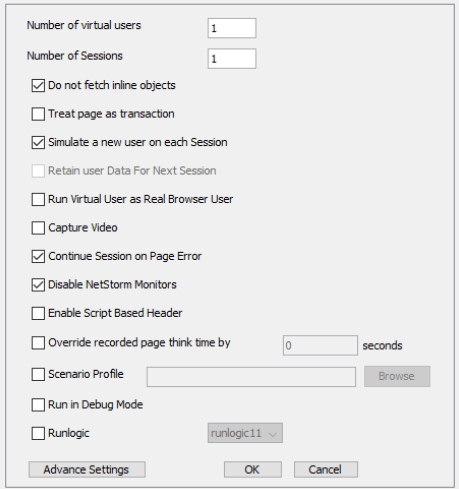Screen dimensions: 459x489
Task: Focus the Number of Sessions input
Action: [x=232, y=59]
